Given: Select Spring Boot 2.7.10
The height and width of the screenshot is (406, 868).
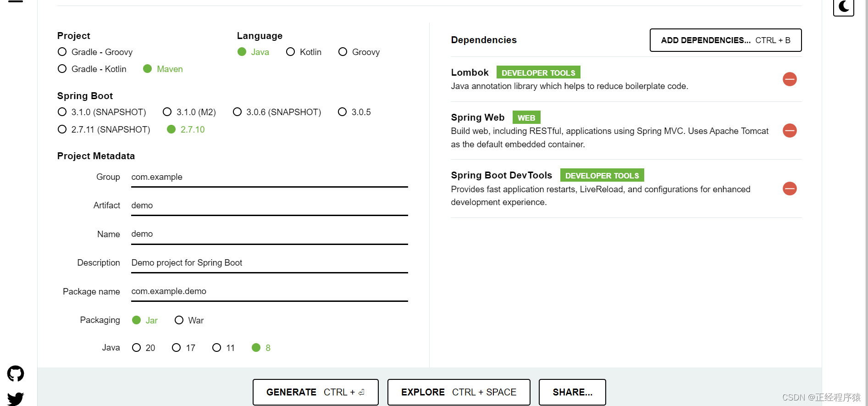Looking at the screenshot, I should 186,129.
